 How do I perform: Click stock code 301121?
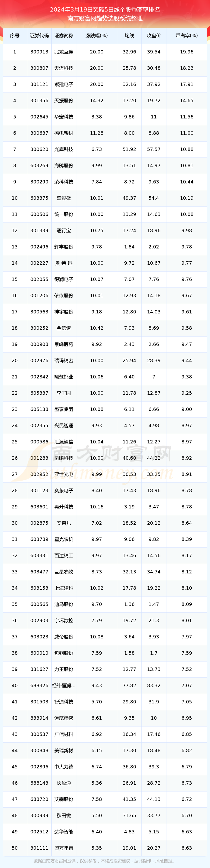39,84
